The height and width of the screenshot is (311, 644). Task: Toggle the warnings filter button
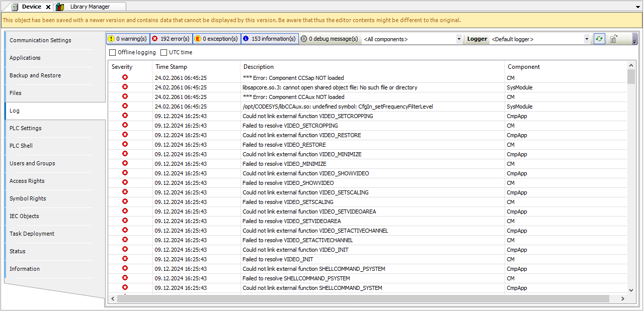[128, 39]
